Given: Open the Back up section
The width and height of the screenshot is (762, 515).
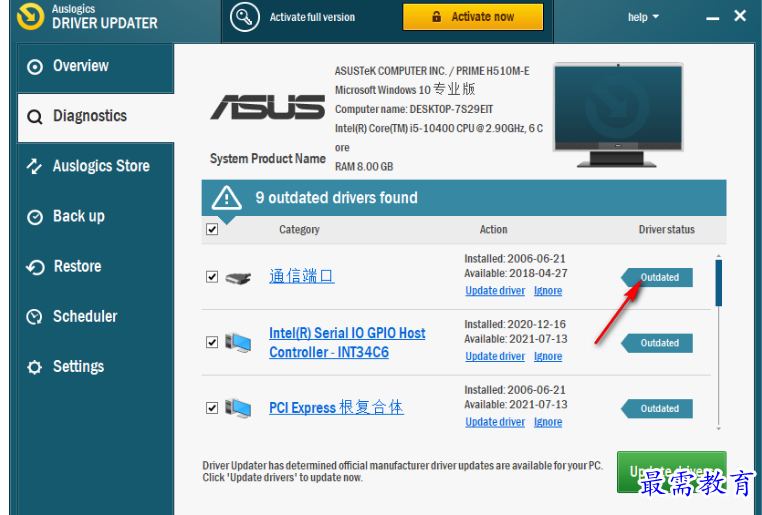Looking at the screenshot, I should 96,217.
